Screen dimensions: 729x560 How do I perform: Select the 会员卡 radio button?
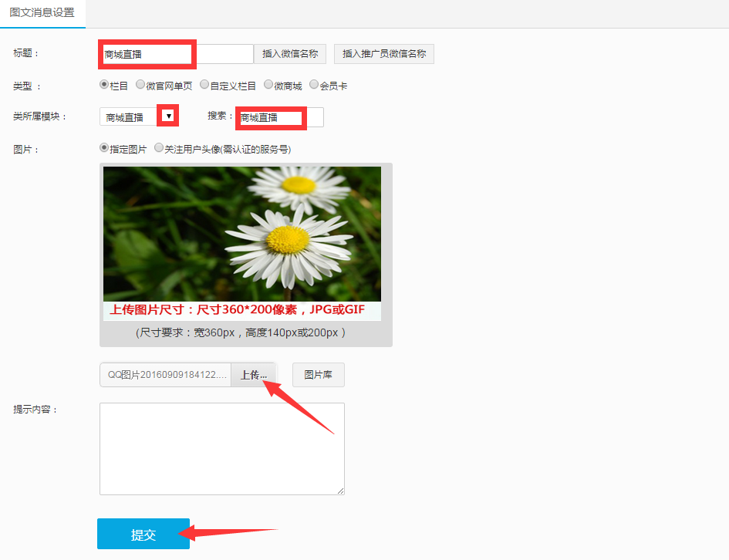click(x=314, y=85)
